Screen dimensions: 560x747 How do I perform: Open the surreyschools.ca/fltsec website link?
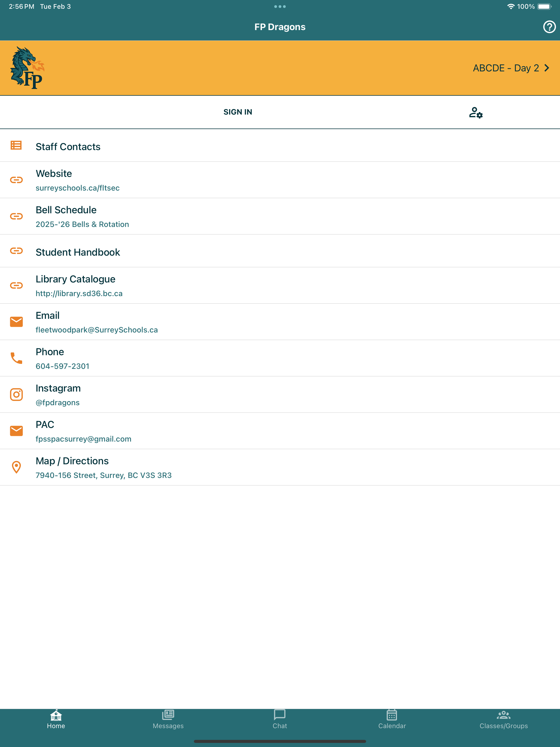pos(77,188)
